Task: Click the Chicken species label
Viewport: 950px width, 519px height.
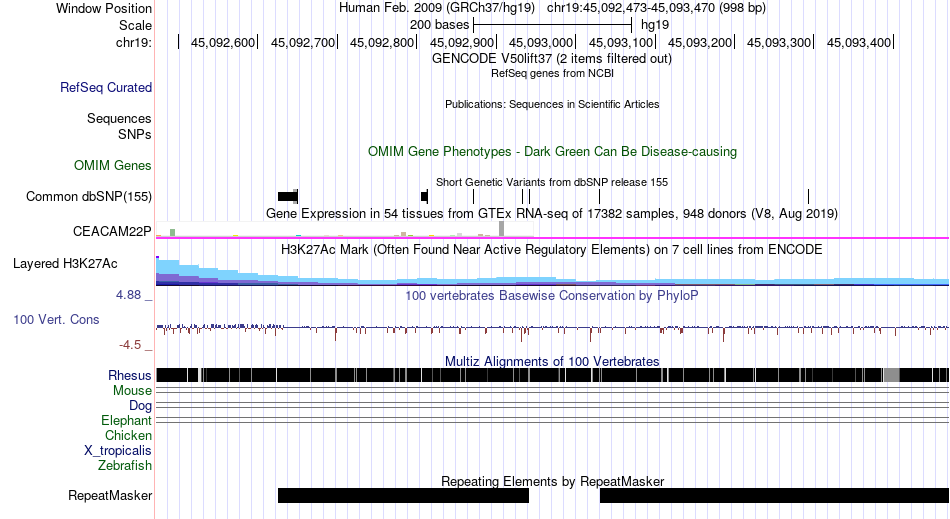Action: pos(128,435)
